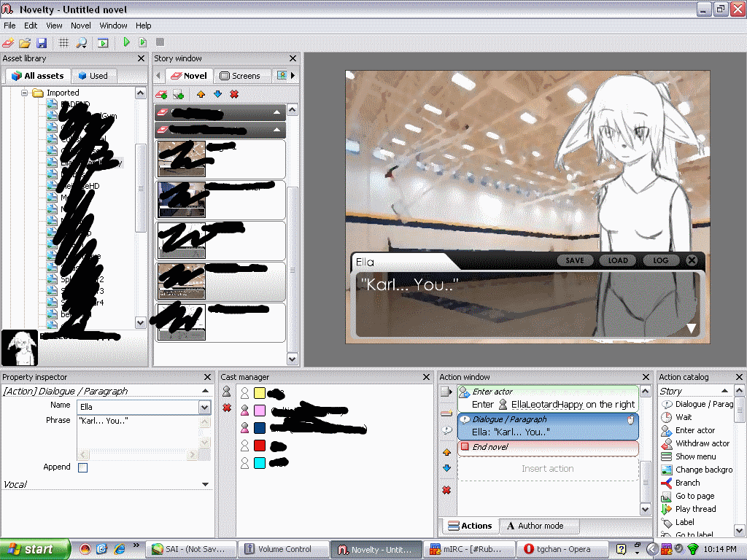Click the Insert action placeholder area
747x560 pixels.
547,469
